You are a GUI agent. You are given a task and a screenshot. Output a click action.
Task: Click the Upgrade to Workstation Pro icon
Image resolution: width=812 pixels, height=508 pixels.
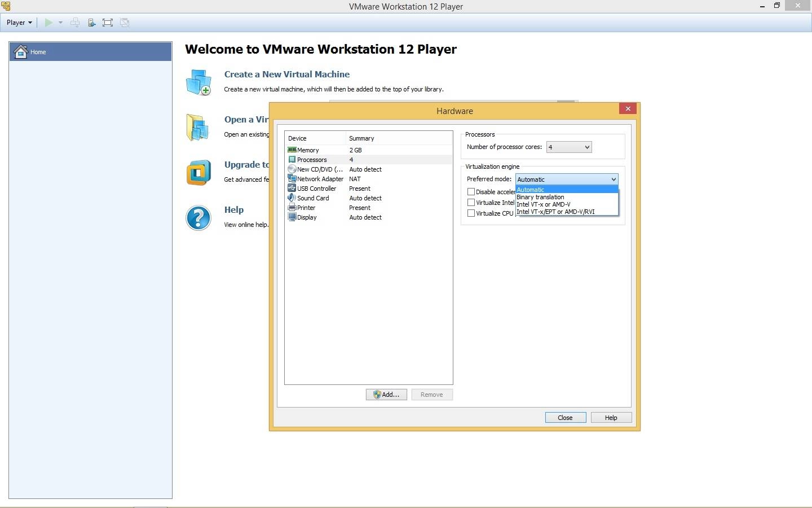click(x=198, y=173)
